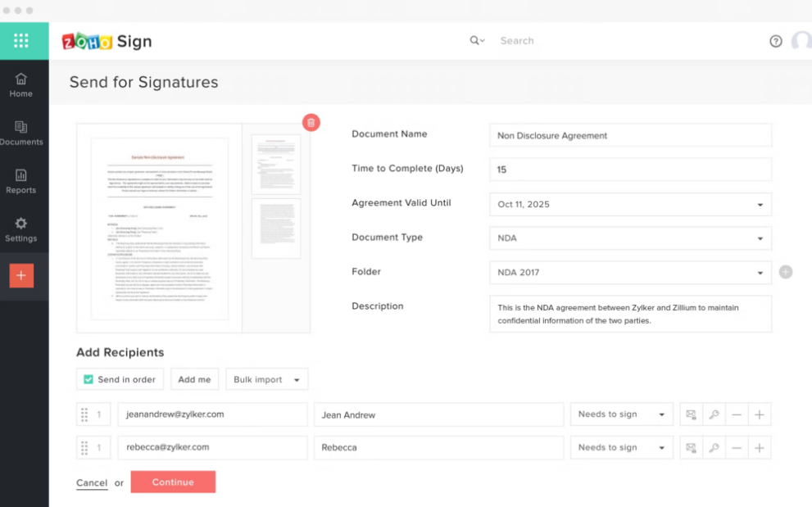Click the Cancel link
The width and height of the screenshot is (812, 507).
pos(92,483)
